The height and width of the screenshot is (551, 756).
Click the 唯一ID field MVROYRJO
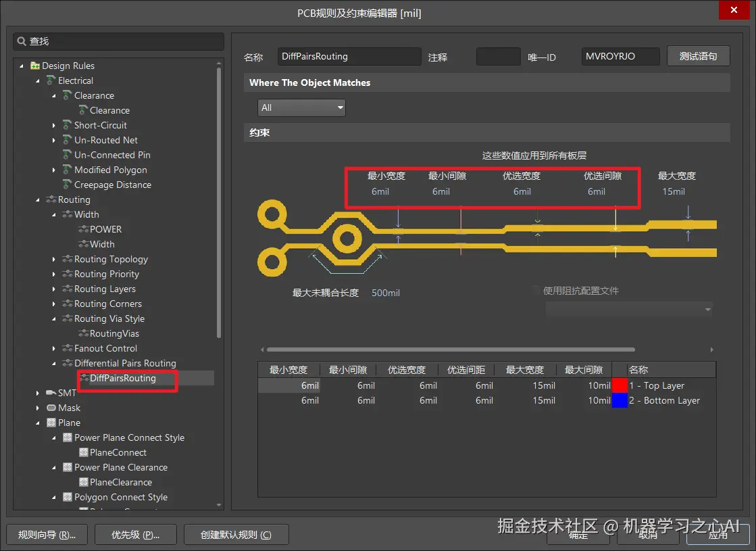tap(620, 56)
